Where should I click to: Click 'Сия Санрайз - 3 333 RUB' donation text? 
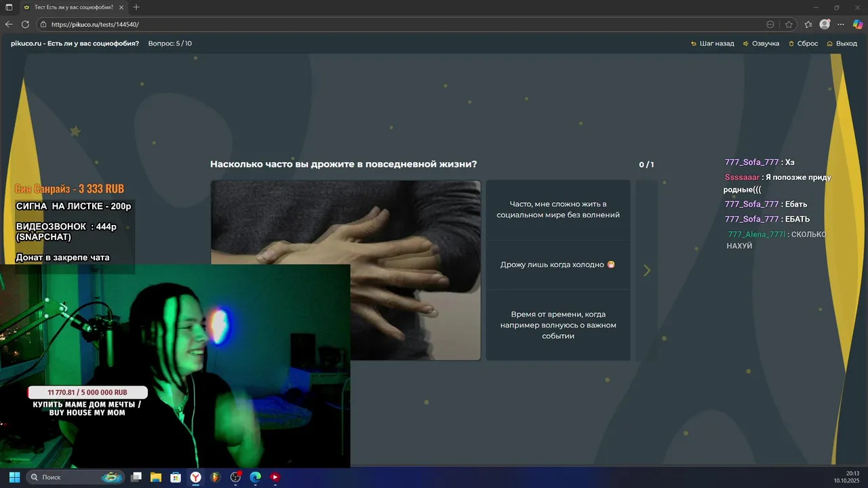tap(69, 189)
